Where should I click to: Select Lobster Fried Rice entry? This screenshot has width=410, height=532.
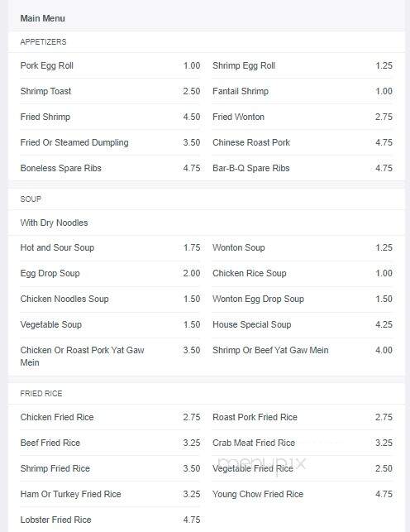click(55, 520)
